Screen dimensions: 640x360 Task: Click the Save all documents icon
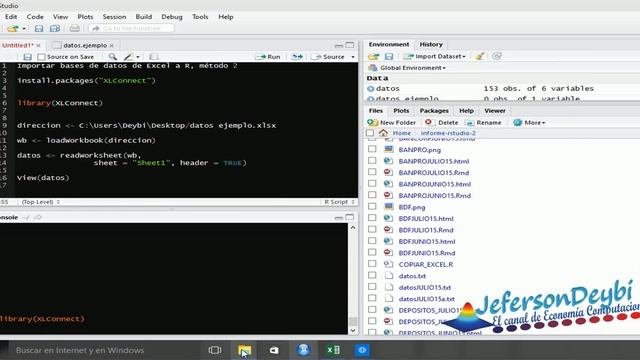pos(55,29)
